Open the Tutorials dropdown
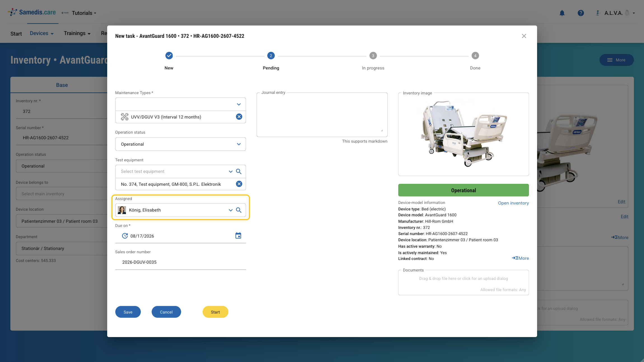Screen dimensions: 644x362 coord(84,13)
